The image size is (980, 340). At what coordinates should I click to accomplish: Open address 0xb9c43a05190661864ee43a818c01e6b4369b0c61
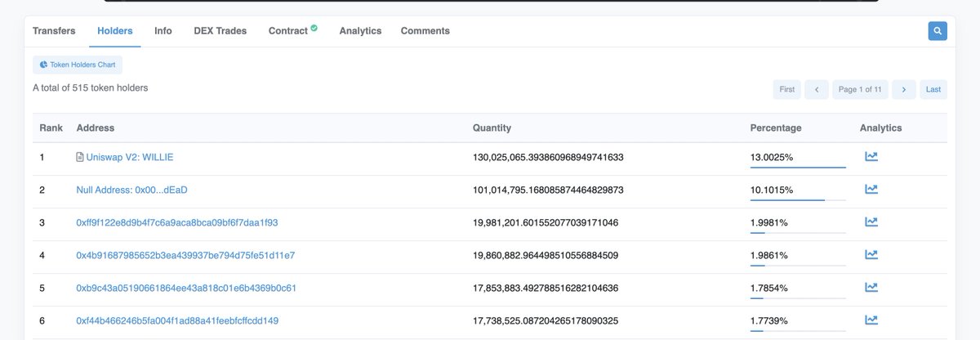click(186, 288)
